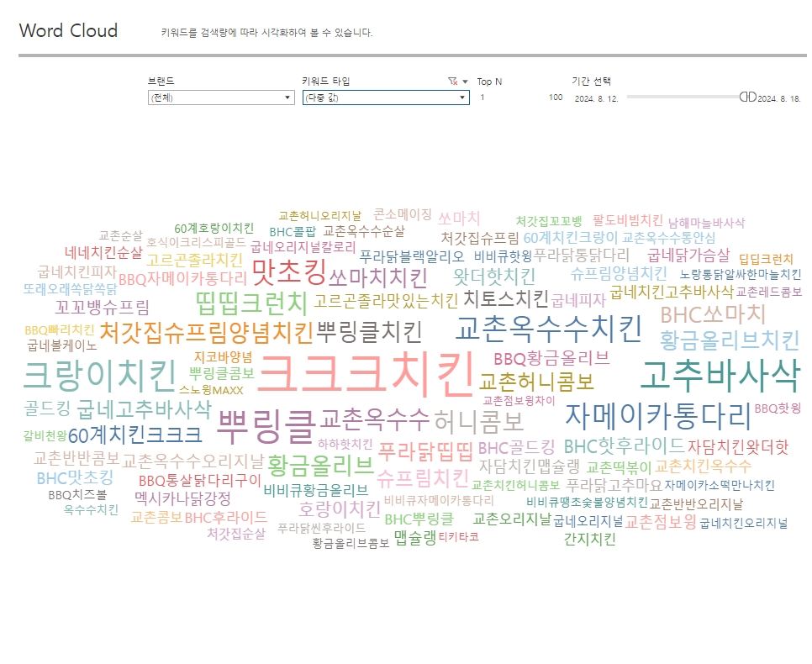Select the word "BHC콜팝"
The width and height of the screenshot is (812, 664).
point(293,231)
